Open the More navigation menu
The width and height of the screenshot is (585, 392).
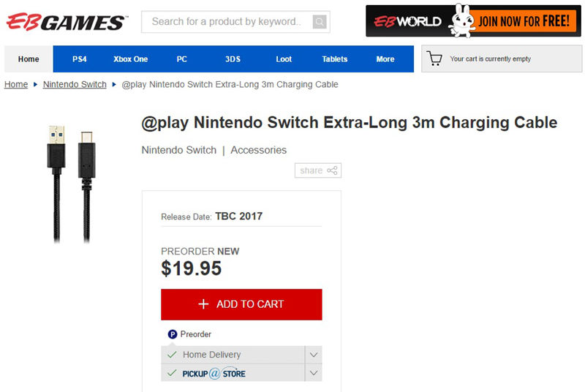(385, 59)
